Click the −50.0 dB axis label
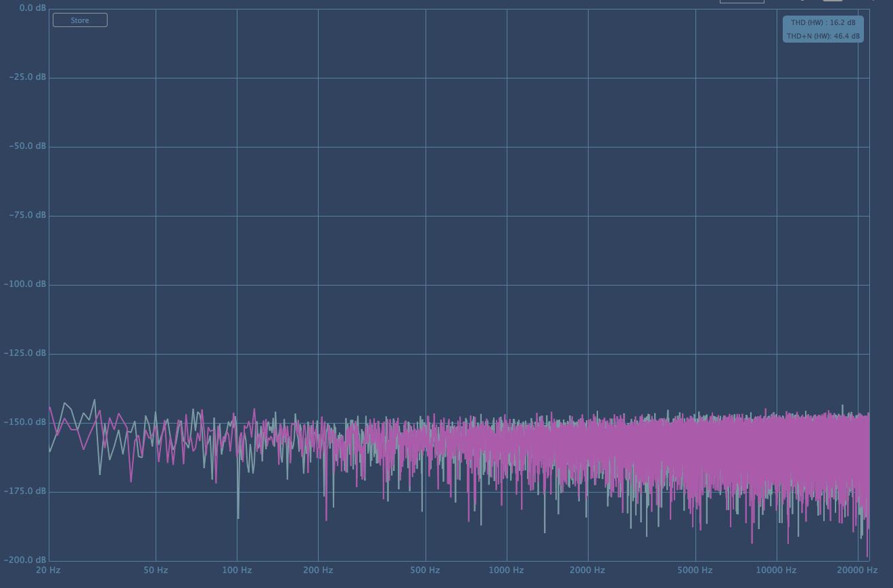Screen dimensions: 893x588 [x=28, y=145]
